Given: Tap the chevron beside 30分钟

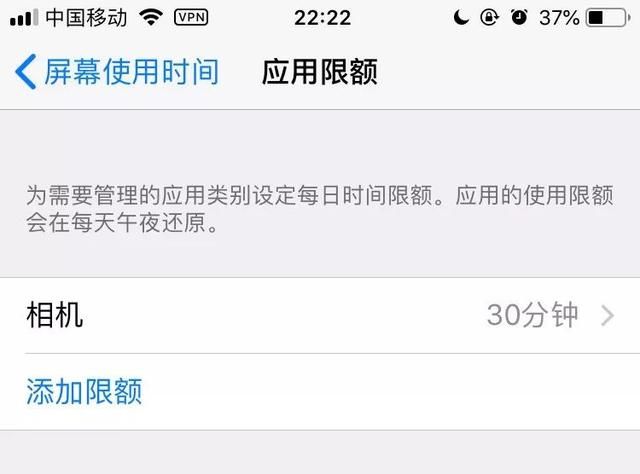Looking at the screenshot, I should coord(607,316).
